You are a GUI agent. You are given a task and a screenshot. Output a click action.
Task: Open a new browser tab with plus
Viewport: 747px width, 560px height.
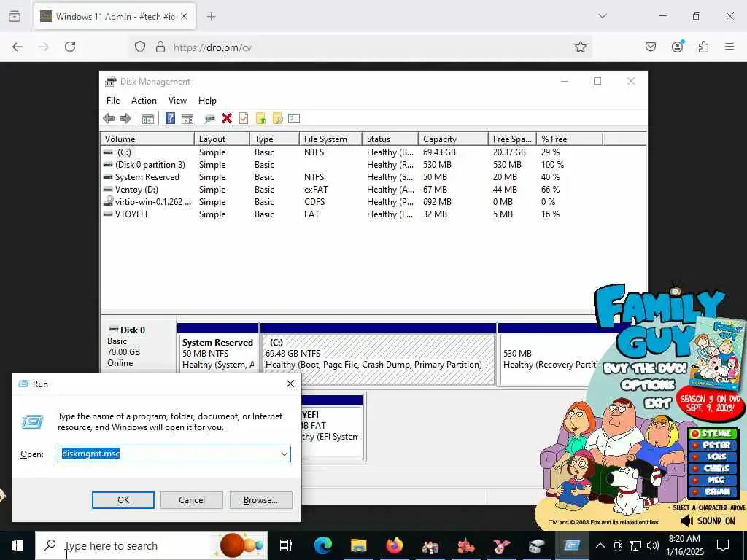(212, 17)
